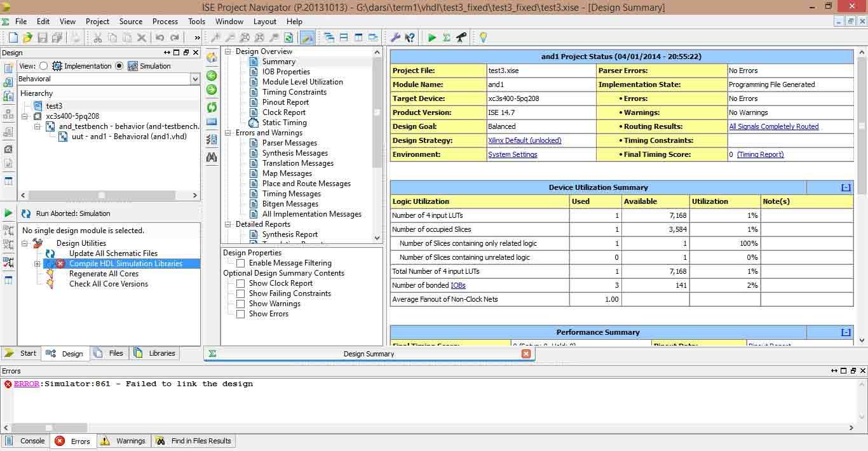Screen dimensions: 868x451
Task: Click the sigma icon in the top toolbar
Action: click(447, 37)
